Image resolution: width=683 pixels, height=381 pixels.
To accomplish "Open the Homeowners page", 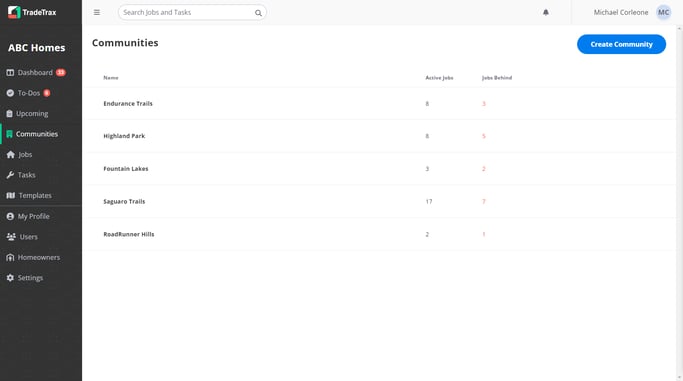I will pyautogui.click(x=33, y=257).
